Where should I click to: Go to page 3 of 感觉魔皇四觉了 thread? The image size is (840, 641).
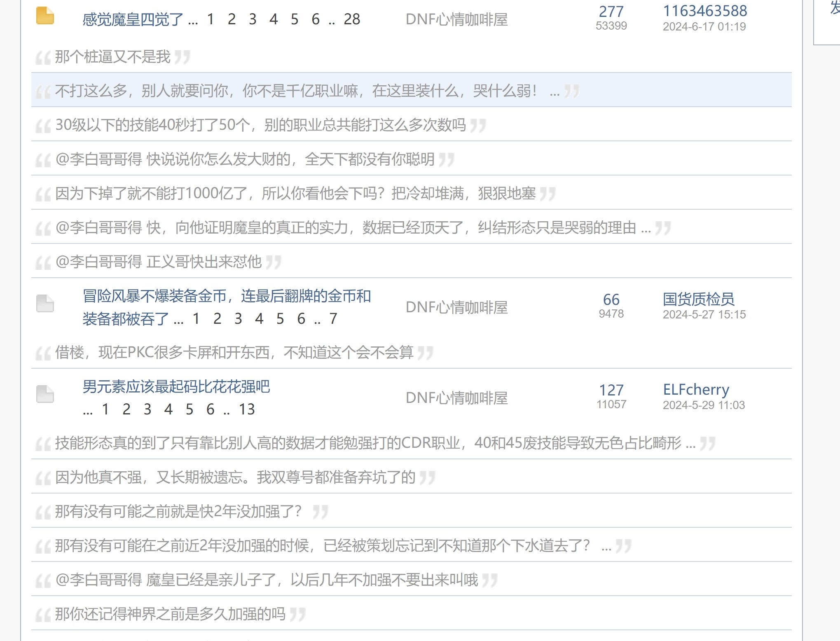pos(253,19)
